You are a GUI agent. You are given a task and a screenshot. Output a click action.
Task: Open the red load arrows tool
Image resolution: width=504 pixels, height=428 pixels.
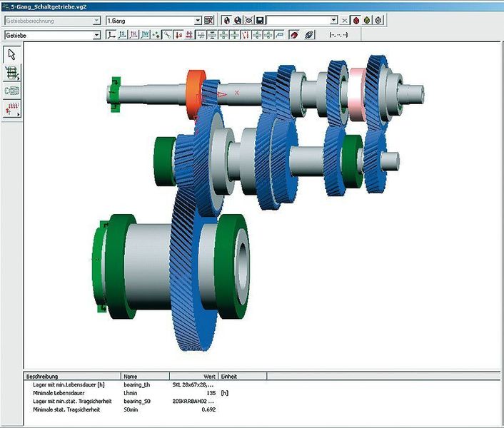point(12,108)
